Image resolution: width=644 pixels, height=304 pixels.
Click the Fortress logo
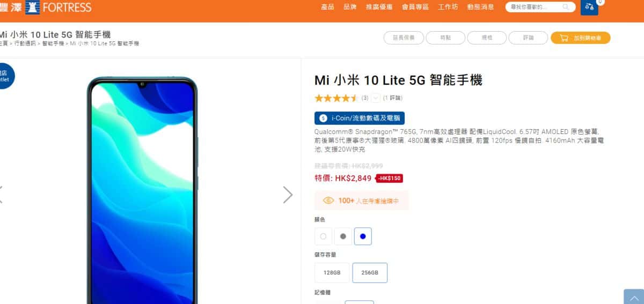click(46, 7)
